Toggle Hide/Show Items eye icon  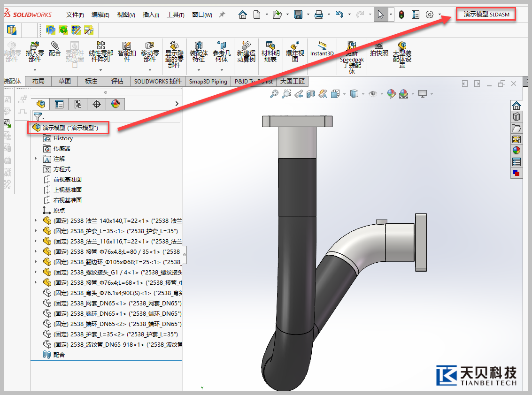pyautogui.click(x=373, y=94)
